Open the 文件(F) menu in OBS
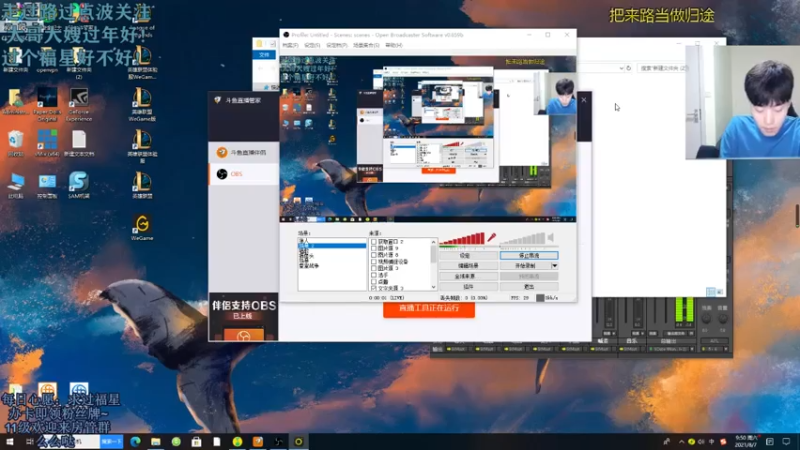 [x=290, y=45]
